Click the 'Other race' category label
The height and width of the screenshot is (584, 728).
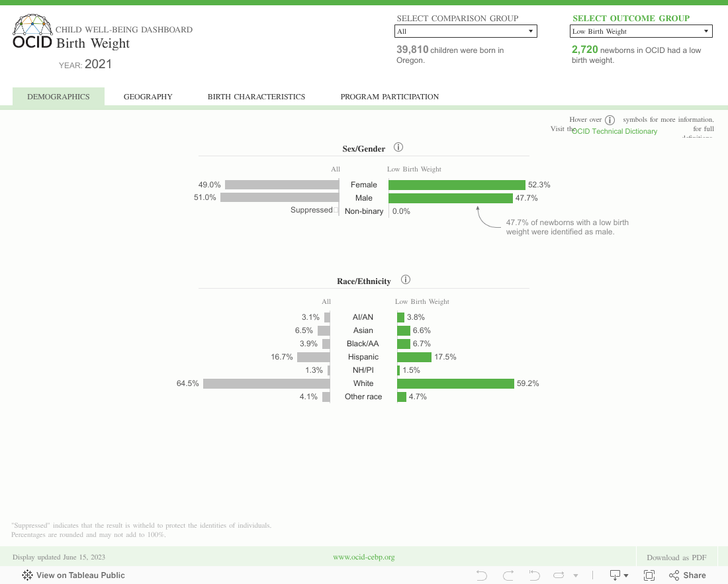pos(363,397)
